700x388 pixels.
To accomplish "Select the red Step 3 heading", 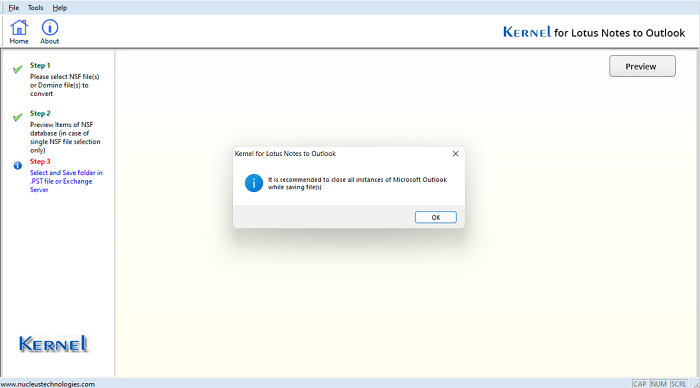I will (x=40, y=162).
